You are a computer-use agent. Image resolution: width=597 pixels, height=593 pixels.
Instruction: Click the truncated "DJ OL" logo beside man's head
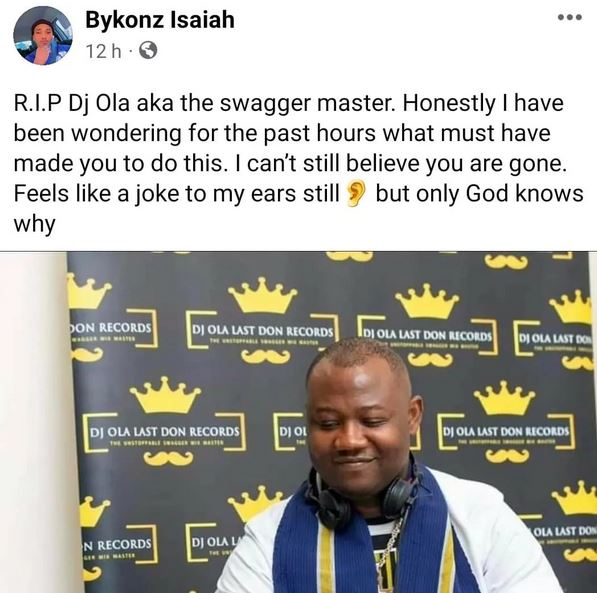292,432
